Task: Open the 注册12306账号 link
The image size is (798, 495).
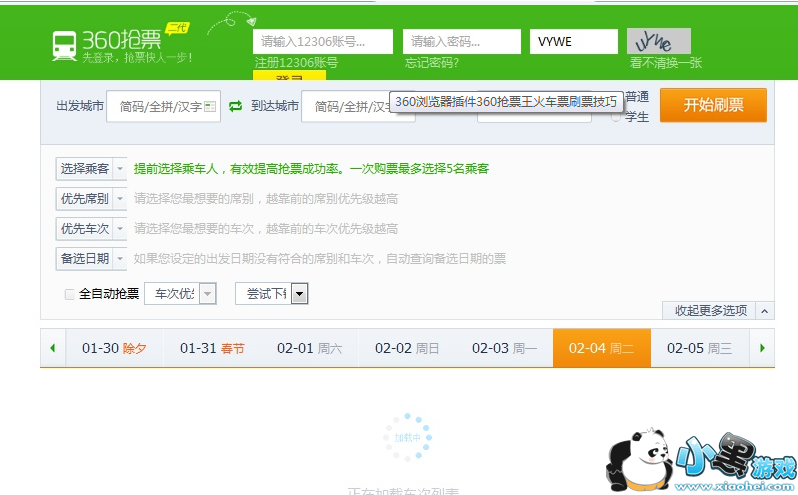Action: pos(296,63)
